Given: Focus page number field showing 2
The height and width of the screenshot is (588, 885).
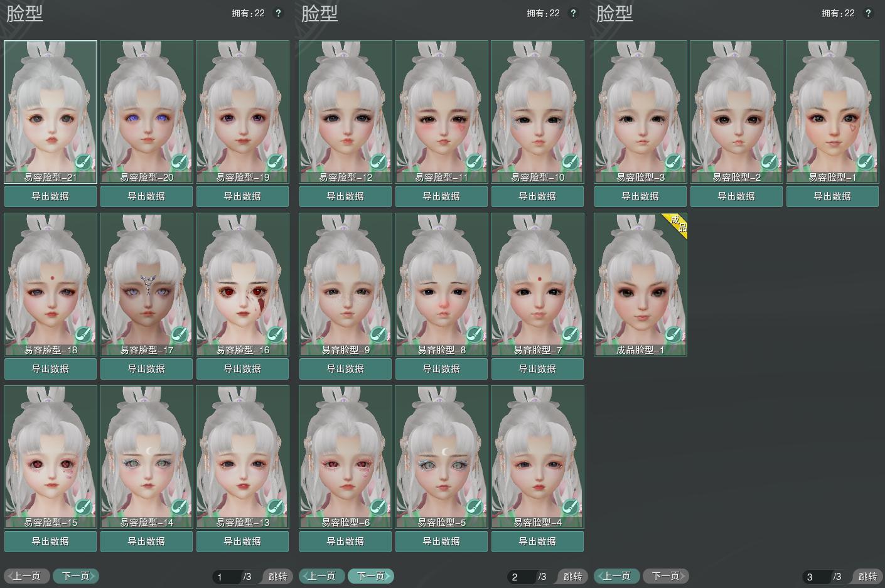Looking at the screenshot, I should (x=522, y=577).
